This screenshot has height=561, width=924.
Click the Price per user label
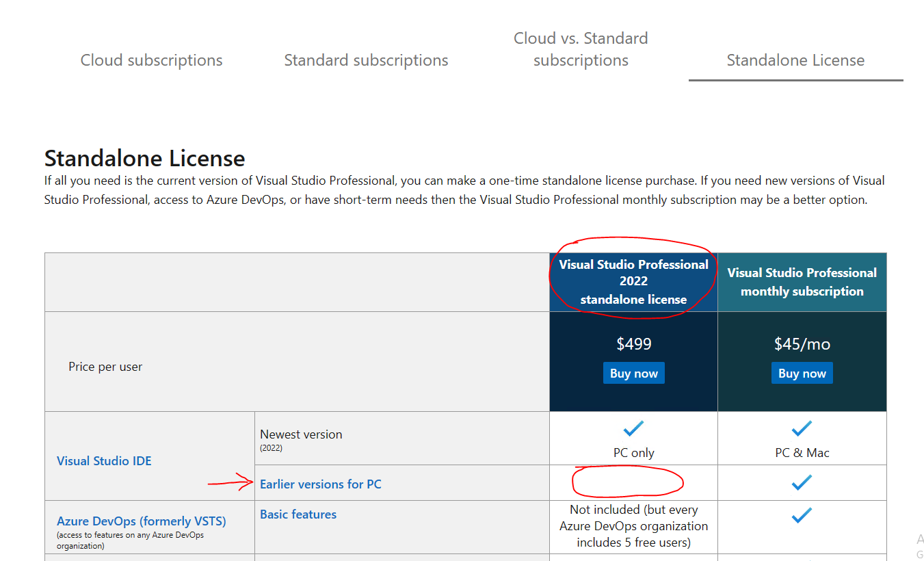pos(105,367)
